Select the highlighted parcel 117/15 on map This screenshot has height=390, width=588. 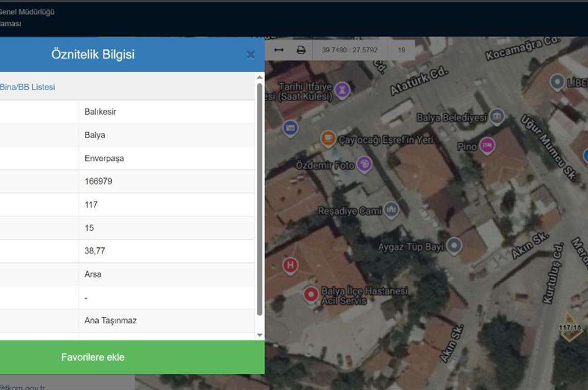[570, 329]
